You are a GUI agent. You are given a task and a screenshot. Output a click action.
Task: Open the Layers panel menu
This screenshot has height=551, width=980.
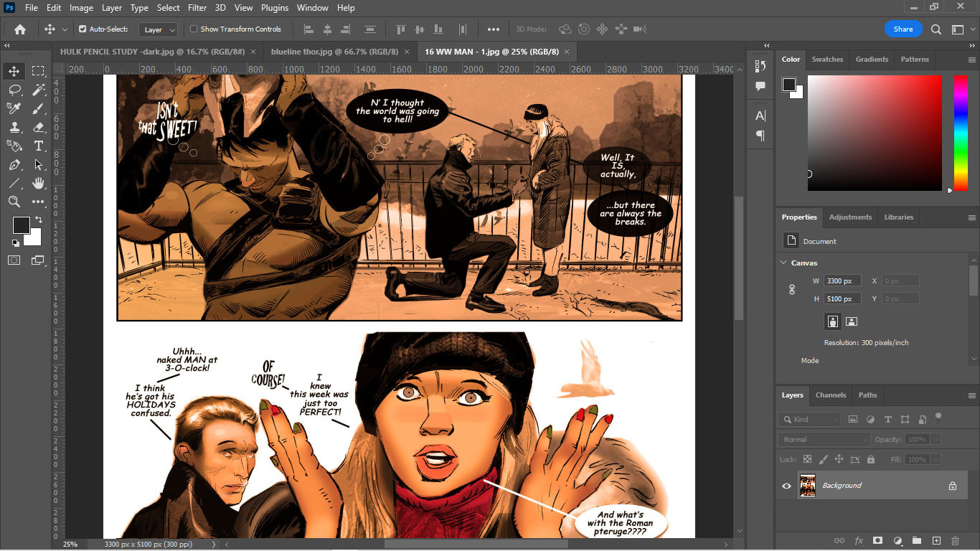[x=972, y=395]
